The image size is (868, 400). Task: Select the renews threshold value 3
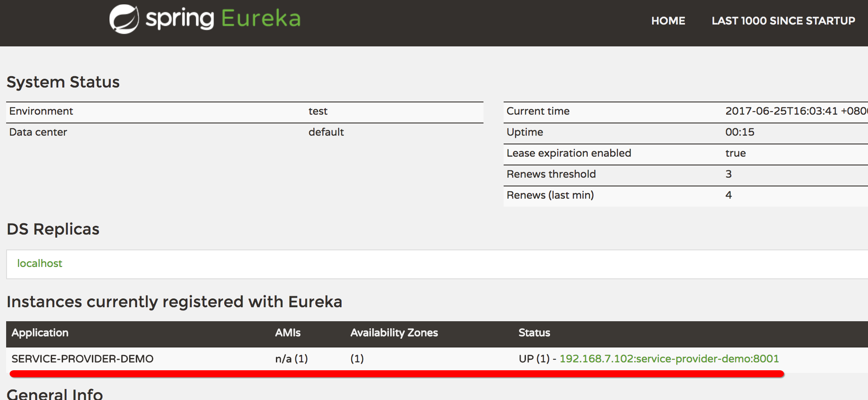pyautogui.click(x=729, y=174)
